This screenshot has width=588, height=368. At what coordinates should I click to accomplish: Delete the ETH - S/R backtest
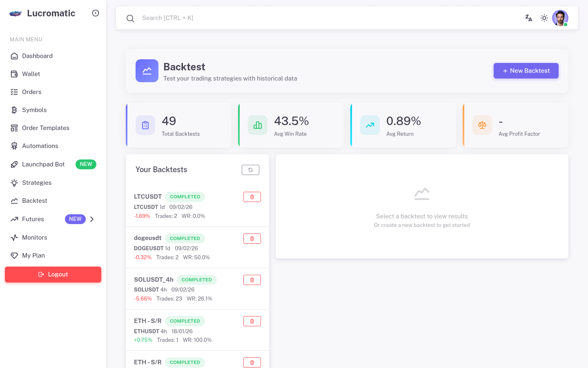pyautogui.click(x=252, y=321)
